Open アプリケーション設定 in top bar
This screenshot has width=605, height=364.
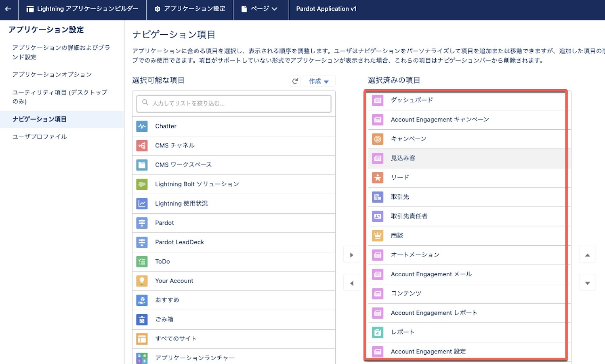coord(190,9)
